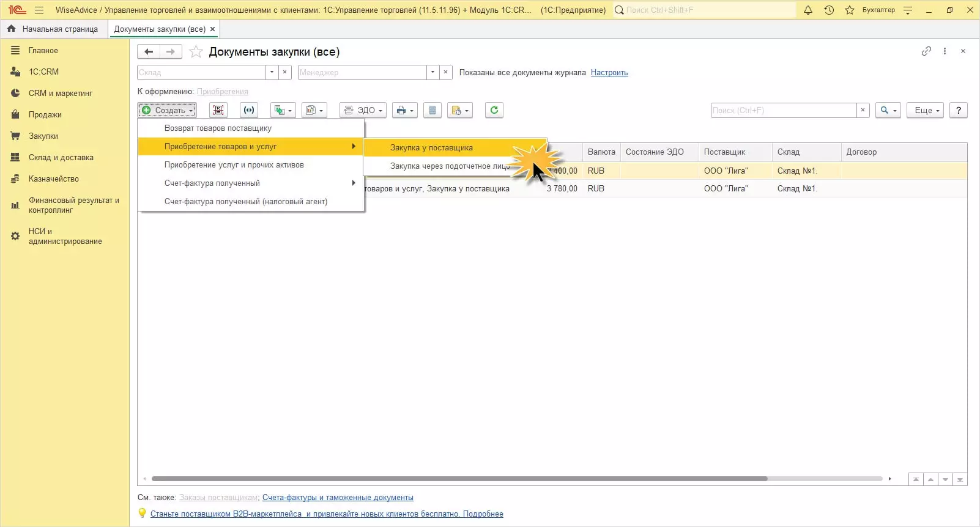This screenshot has width=980, height=527.
Task: Click the barcode scan icon in toolbar
Action: pyautogui.click(x=218, y=110)
